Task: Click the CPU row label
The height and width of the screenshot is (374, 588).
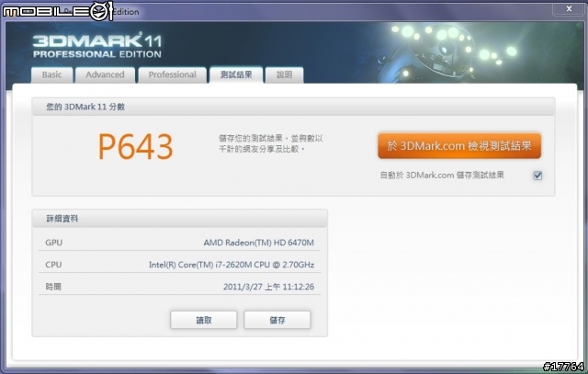Action: click(x=53, y=265)
